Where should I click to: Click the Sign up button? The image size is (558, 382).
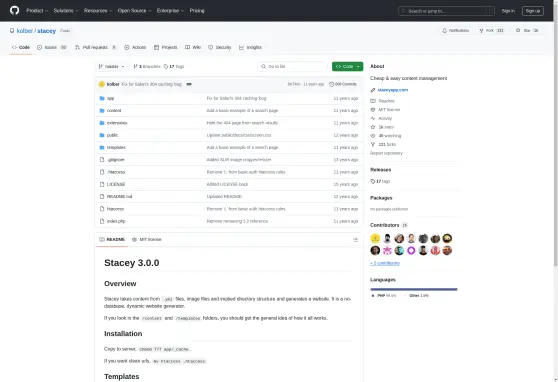(x=533, y=11)
